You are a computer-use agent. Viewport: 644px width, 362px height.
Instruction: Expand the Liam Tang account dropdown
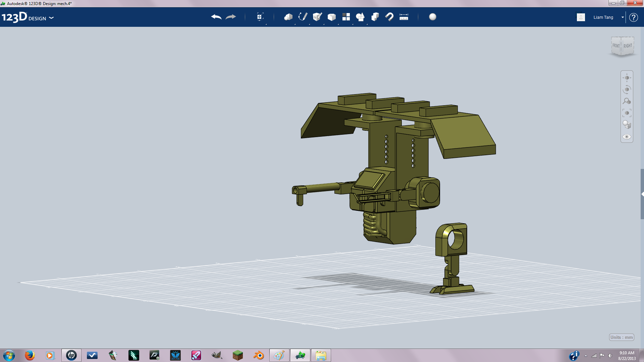tap(623, 17)
